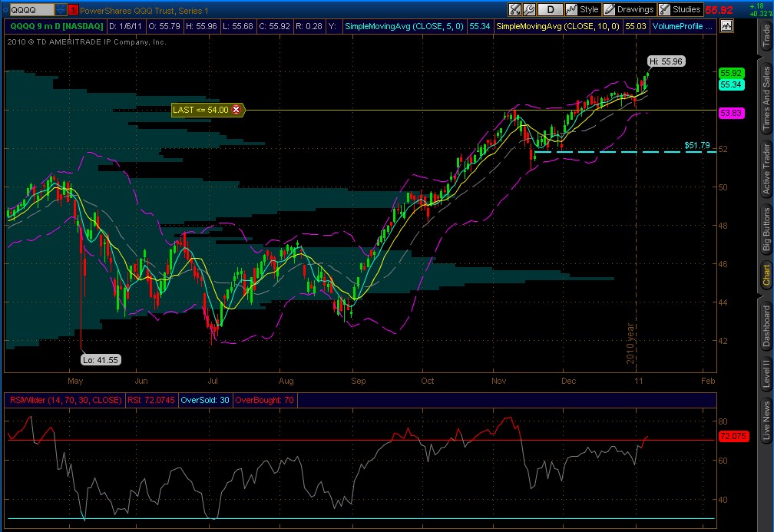Viewport: 774px width, 532px height.
Task: Open the symbol dropdown arrow next to QQQQ
Action: point(60,10)
